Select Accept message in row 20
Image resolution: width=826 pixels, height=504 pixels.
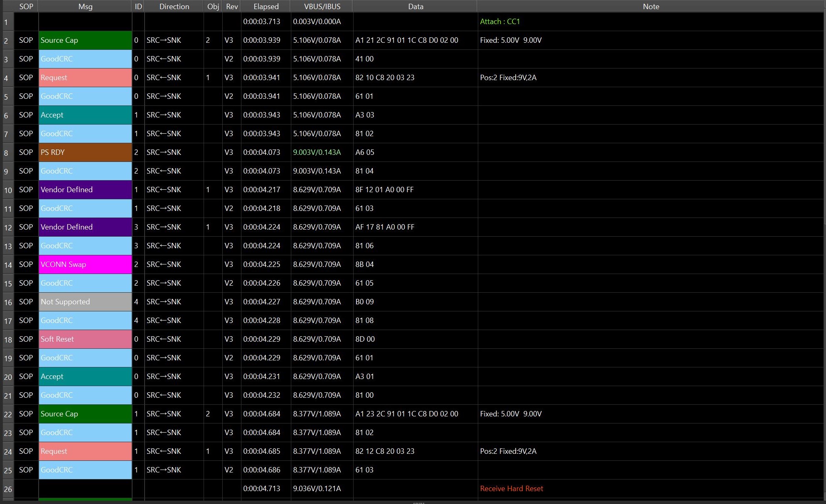[x=85, y=377]
